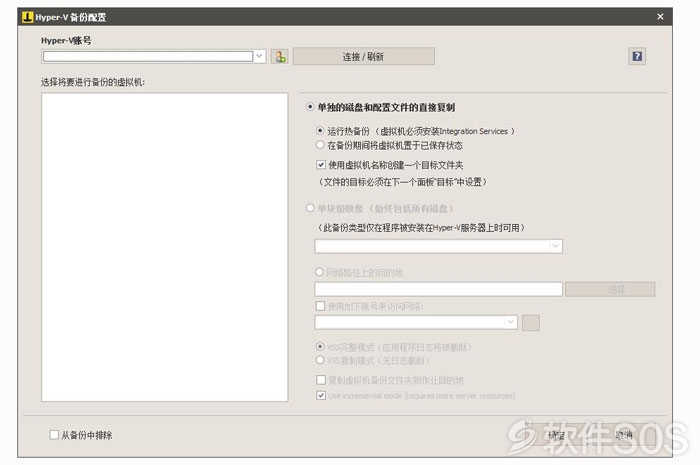
Task: Click inside the virtual machine list box
Action: [x=164, y=247]
